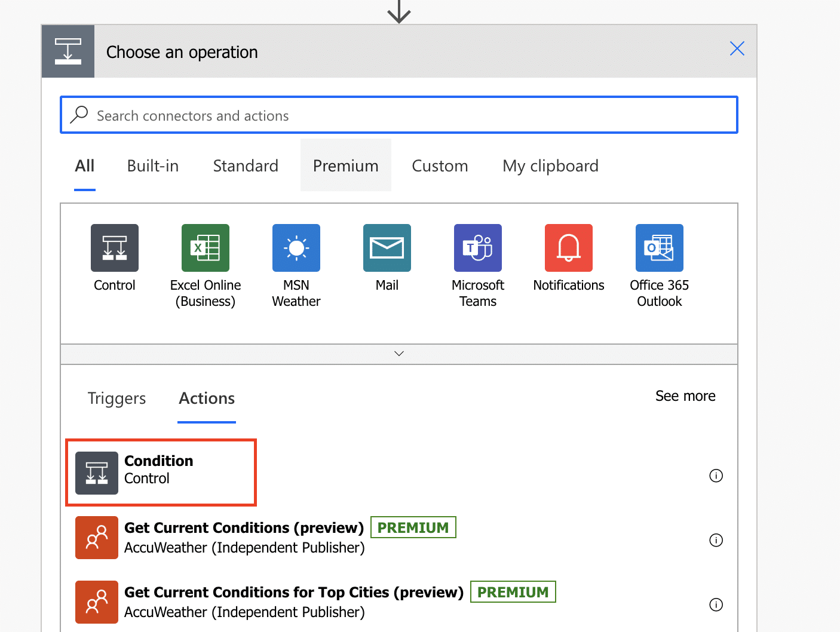Open the Microsoft Teams connector
The height and width of the screenshot is (632, 840).
pyautogui.click(x=478, y=248)
